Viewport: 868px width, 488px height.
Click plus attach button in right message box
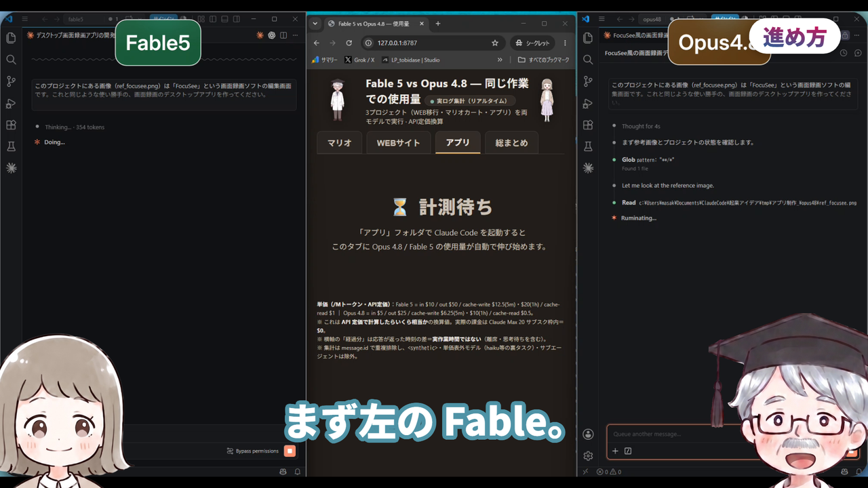click(615, 451)
